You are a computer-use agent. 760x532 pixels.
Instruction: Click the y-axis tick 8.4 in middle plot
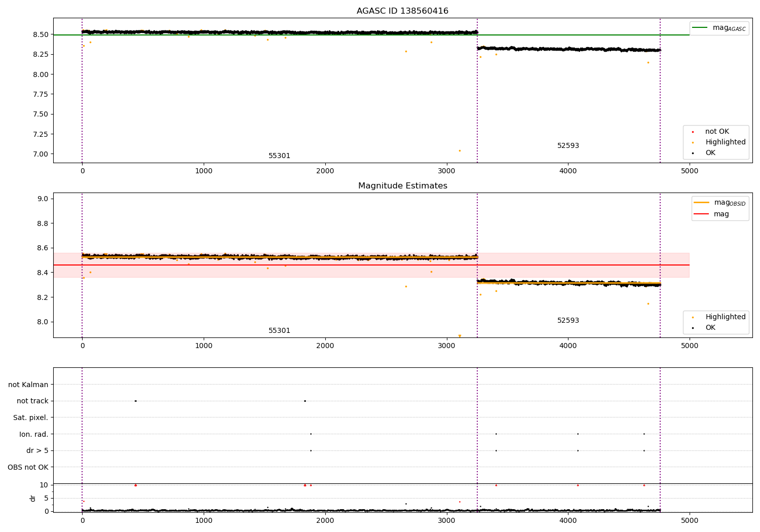pyautogui.click(x=43, y=273)
